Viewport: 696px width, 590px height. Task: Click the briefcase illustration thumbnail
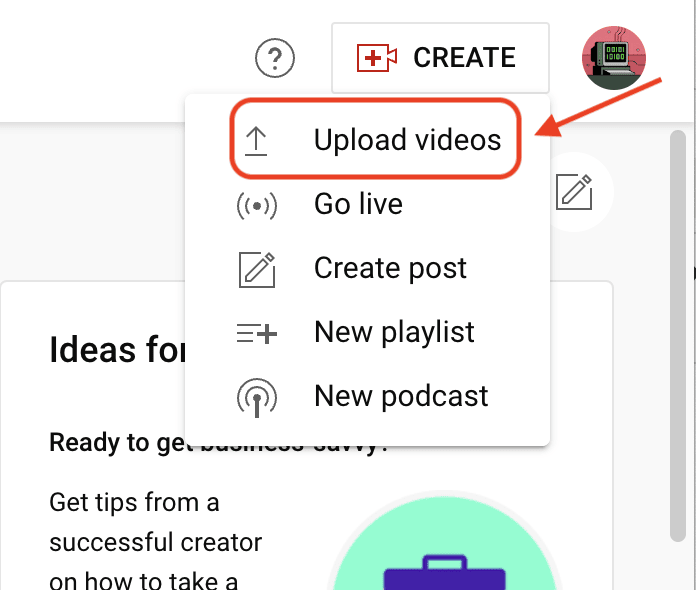pos(444,541)
